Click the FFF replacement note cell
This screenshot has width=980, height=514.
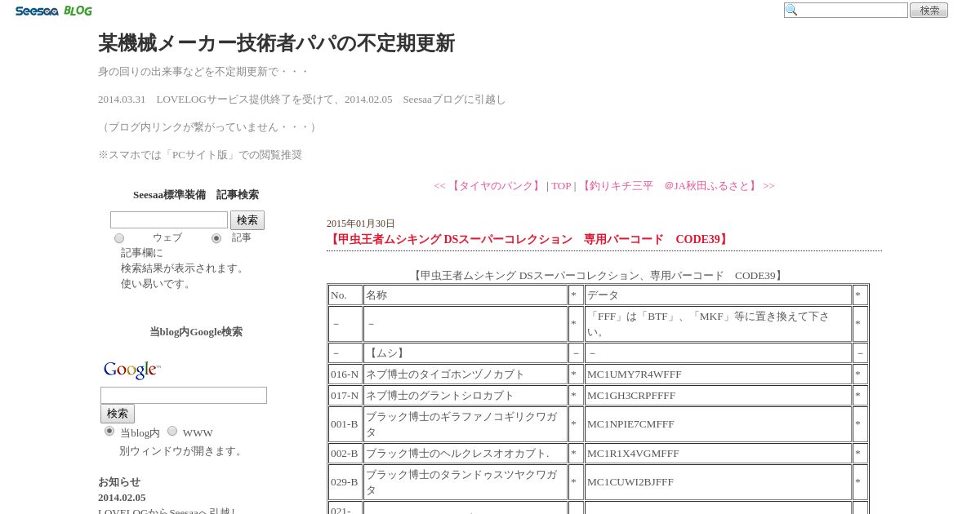718,324
